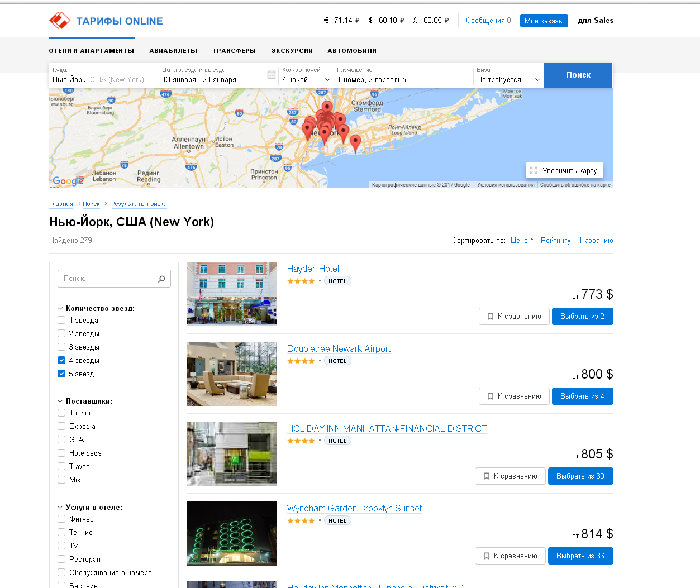Click the Hayden Hotel photo thumbnail

tap(232, 294)
